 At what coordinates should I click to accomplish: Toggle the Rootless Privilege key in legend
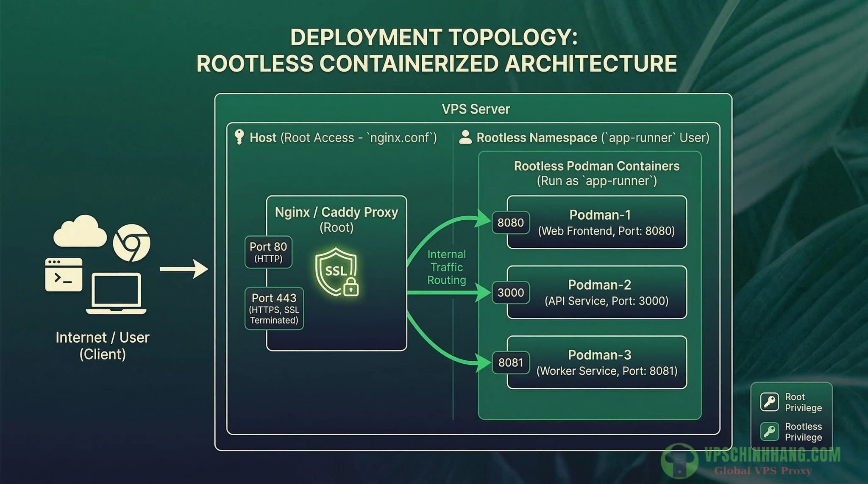(x=771, y=431)
